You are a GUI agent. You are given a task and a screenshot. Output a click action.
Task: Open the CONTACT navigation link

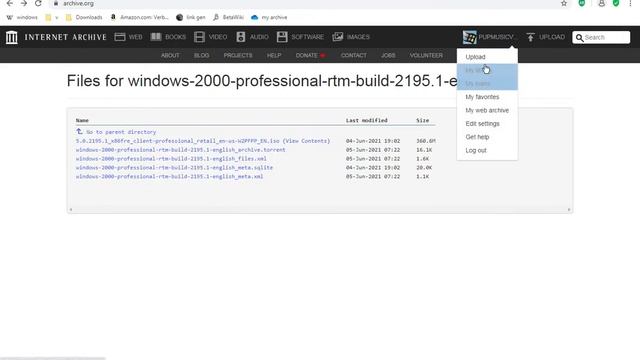(353, 56)
